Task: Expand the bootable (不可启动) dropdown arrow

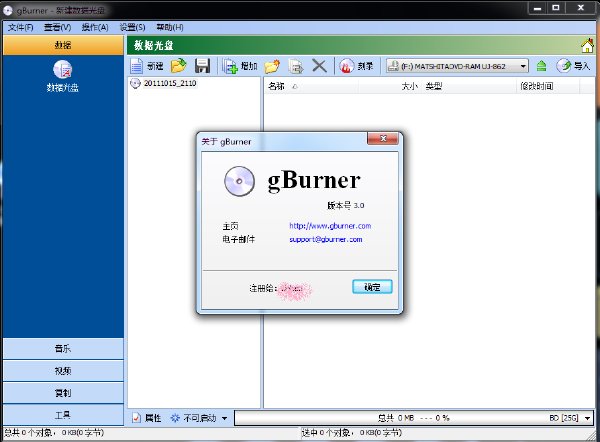Action: coord(225,418)
